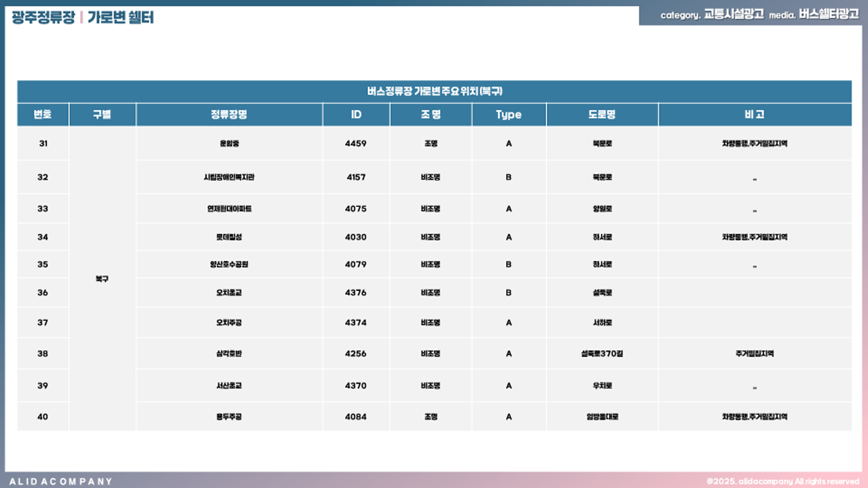Screen dimensions: 868x488
Task: Click the 비고 column header
Action: click(754, 115)
